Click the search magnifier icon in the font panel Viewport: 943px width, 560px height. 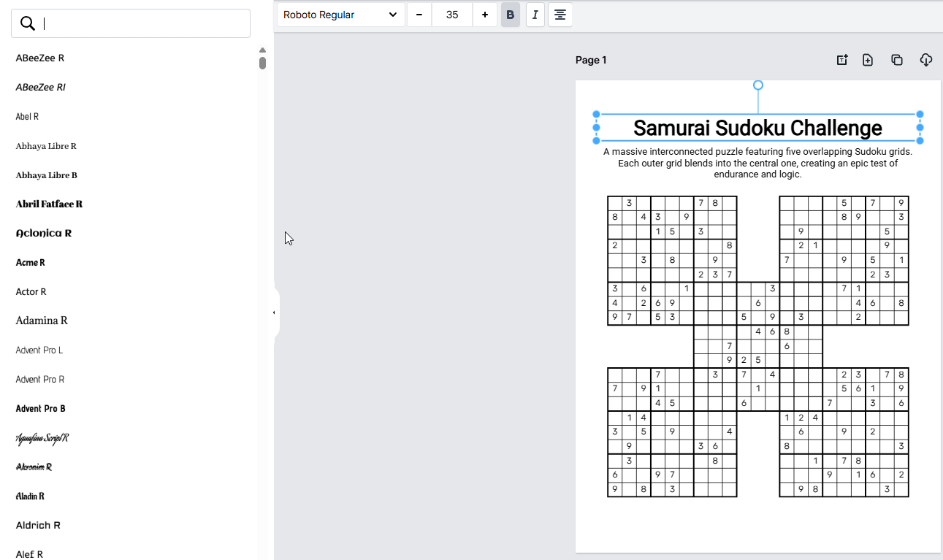(28, 23)
